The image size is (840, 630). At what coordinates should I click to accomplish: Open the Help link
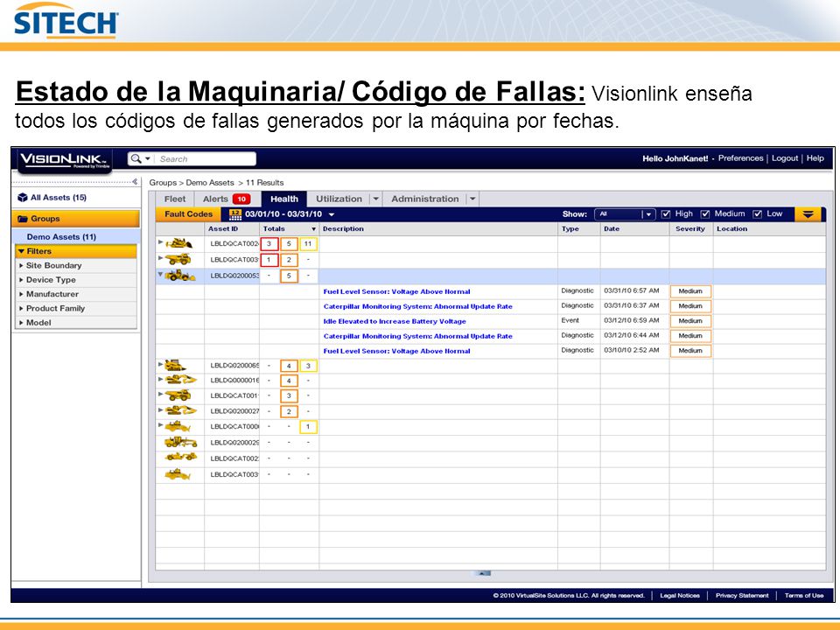[815, 158]
